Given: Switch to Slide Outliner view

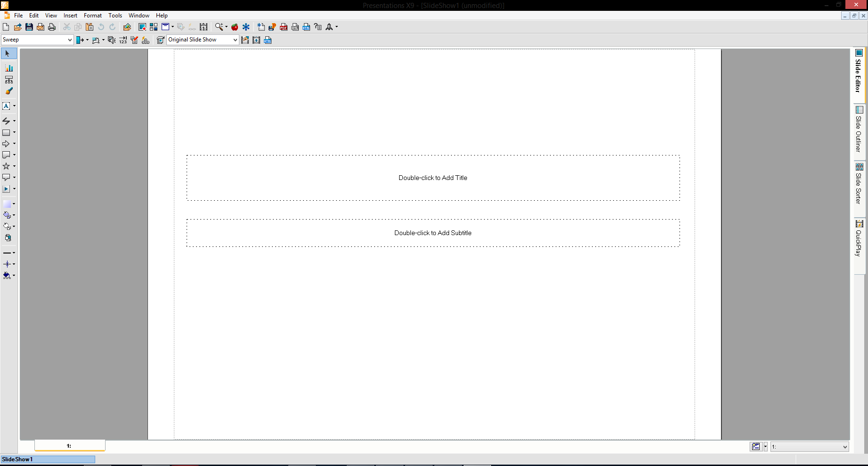Looking at the screenshot, I should tap(859, 129).
